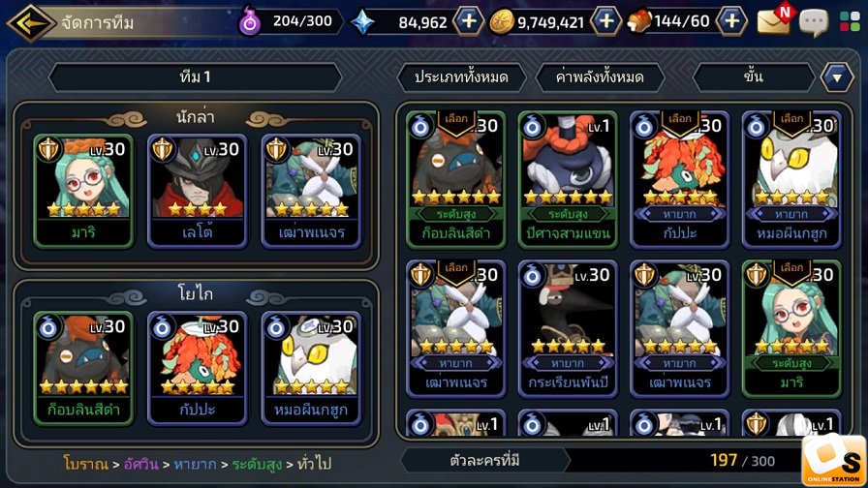This screenshot has height=488, width=868.
Task: Deselect the selected ก็อบลินสีดำ roster card
Action: [456, 179]
